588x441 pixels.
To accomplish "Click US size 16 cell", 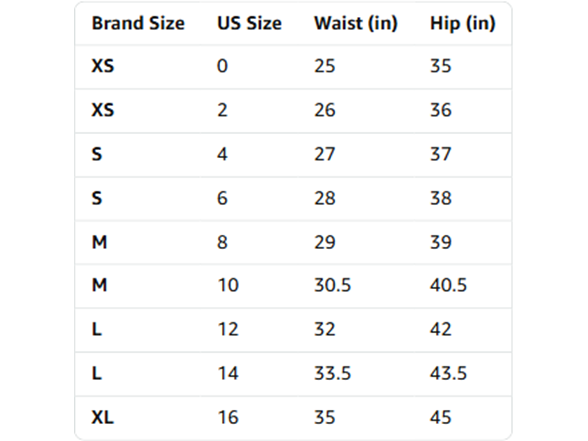I will pyautogui.click(x=228, y=417).
